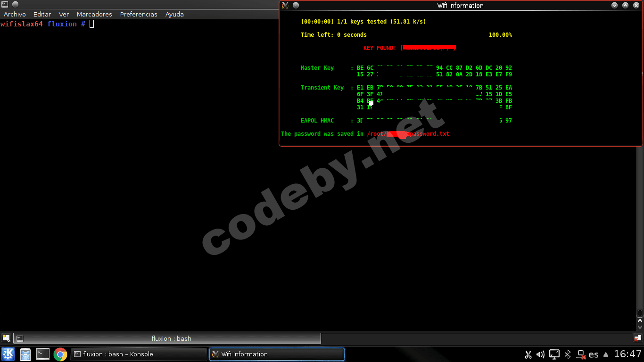
Task: Open the disconnected network tray icon
Action: coord(581,354)
